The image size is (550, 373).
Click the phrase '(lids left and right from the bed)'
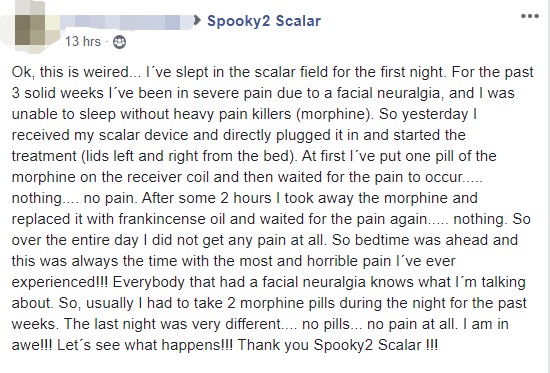tap(189, 156)
